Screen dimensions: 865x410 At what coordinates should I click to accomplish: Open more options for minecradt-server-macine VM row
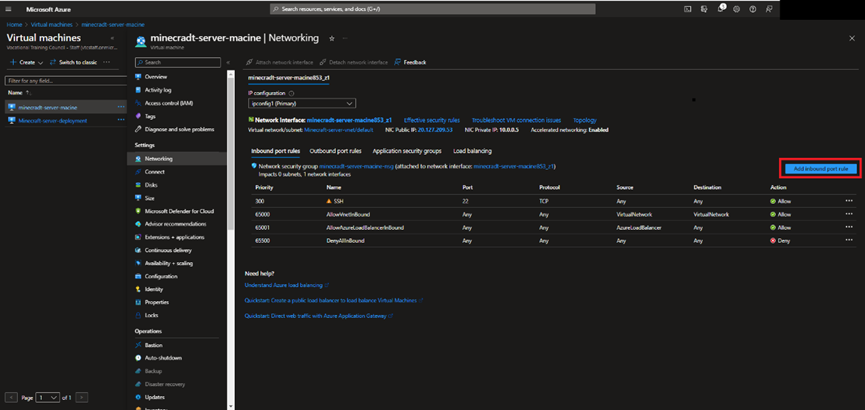(x=121, y=107)
